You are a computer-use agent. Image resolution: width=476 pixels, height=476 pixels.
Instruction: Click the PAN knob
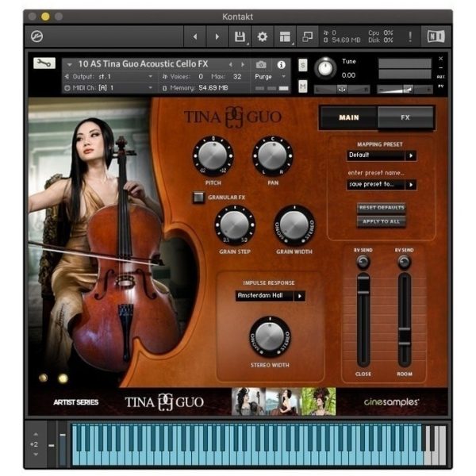[x=273, y=156]
